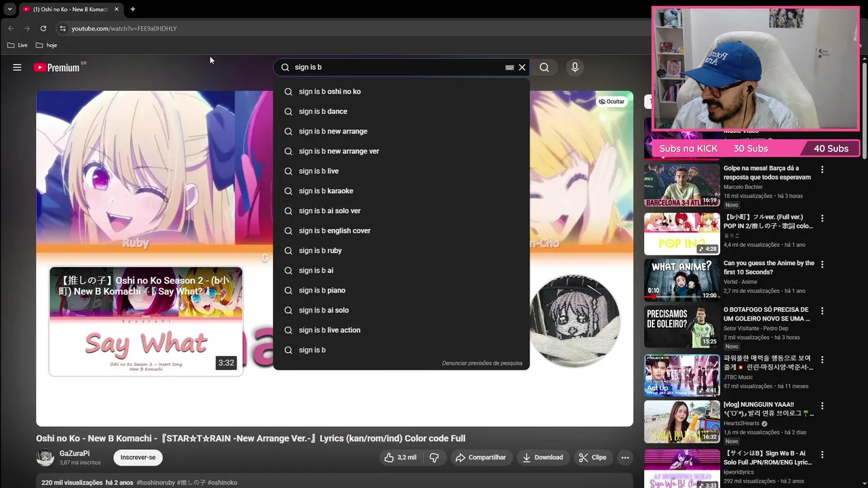Image resolution: width=868 pixels, height=488 pixels.
Task: Pick the last plain 'sign is b' suggestion
Action: click(x=401, y=350)
